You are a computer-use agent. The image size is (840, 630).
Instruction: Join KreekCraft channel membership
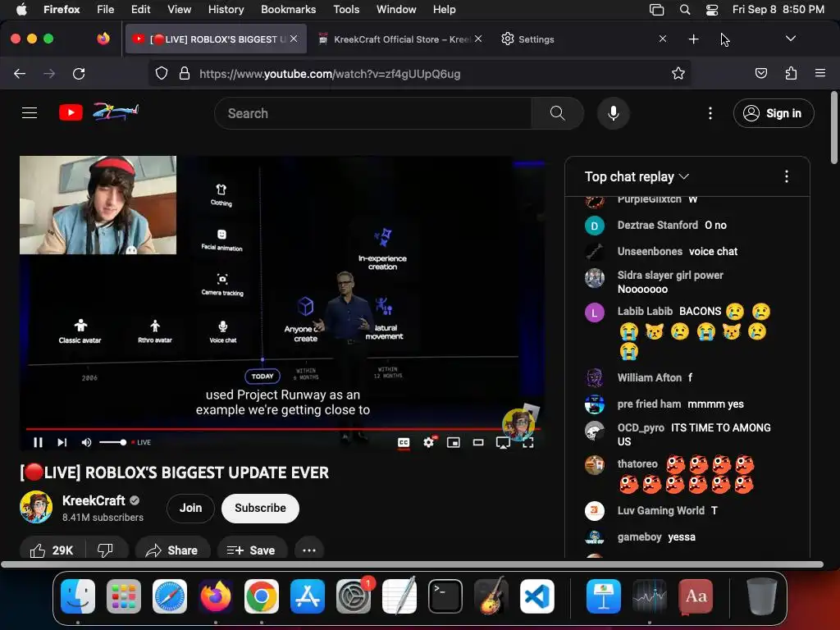[190, 509]
